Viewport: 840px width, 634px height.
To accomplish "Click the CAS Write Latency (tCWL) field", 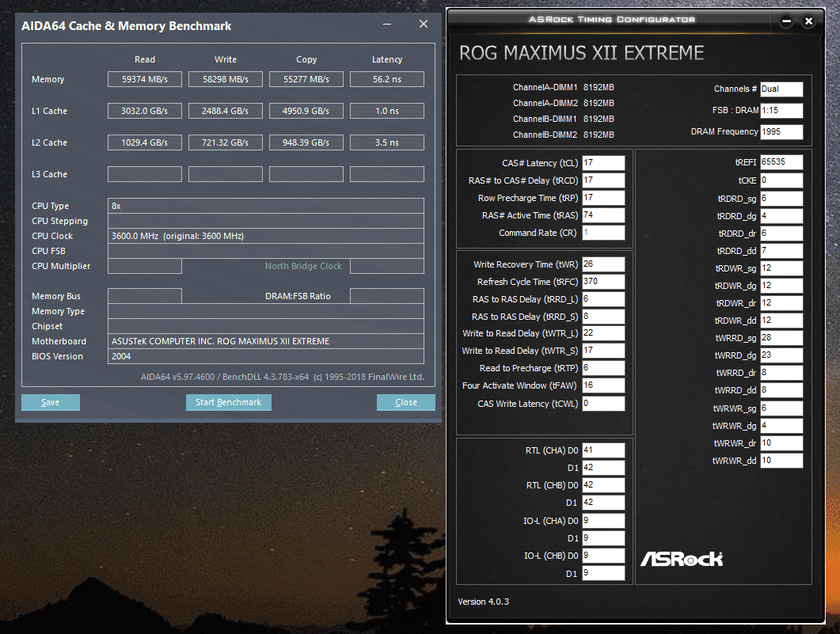I will pos(603,403).
